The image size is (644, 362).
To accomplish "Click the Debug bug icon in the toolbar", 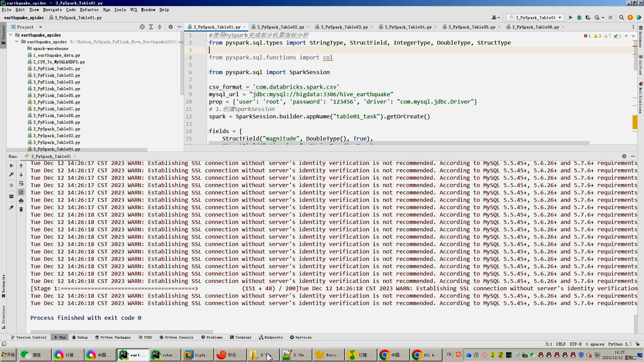I will point(579,17).
